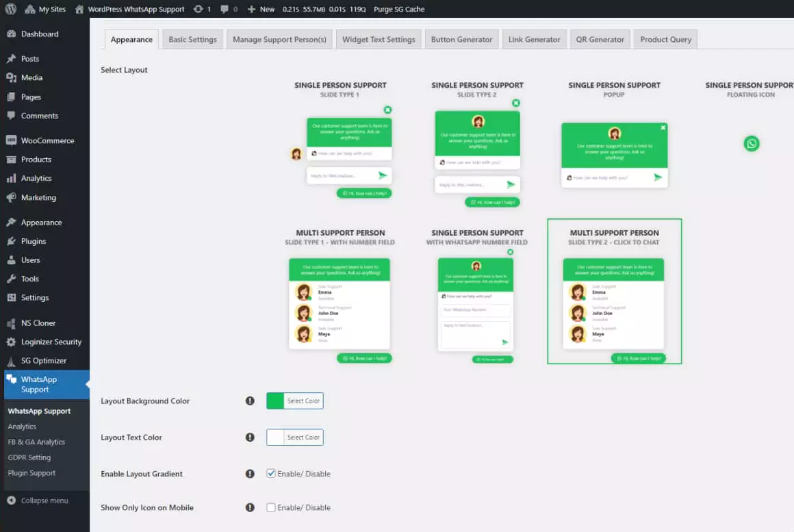The height and width of the screenshot is (532, 794).
Task: Uncheck the Enable Layout Gradient checkbox
Action: (271, 474)
